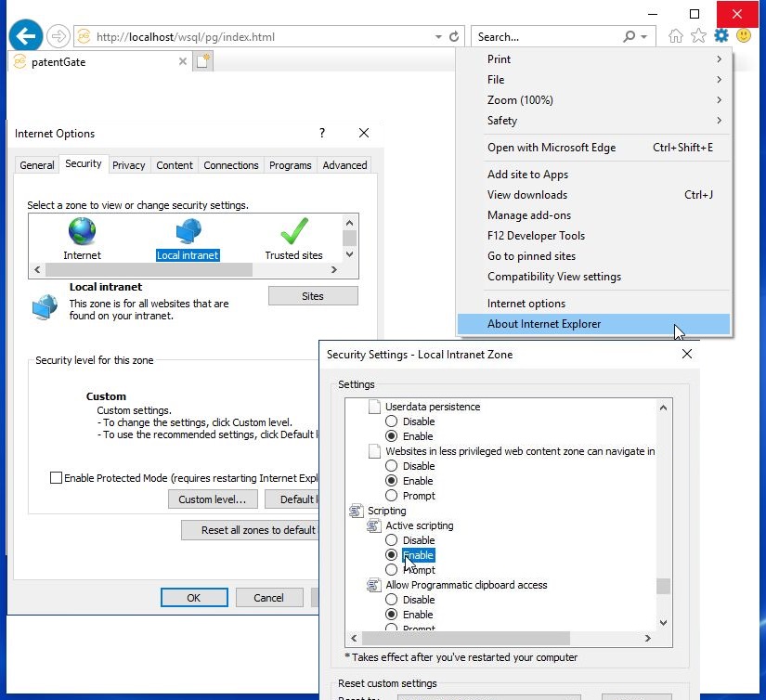Click Reset all zones to default button
Image resolution: width=766 pixels, height=700 pixels.
pos(250,530)
